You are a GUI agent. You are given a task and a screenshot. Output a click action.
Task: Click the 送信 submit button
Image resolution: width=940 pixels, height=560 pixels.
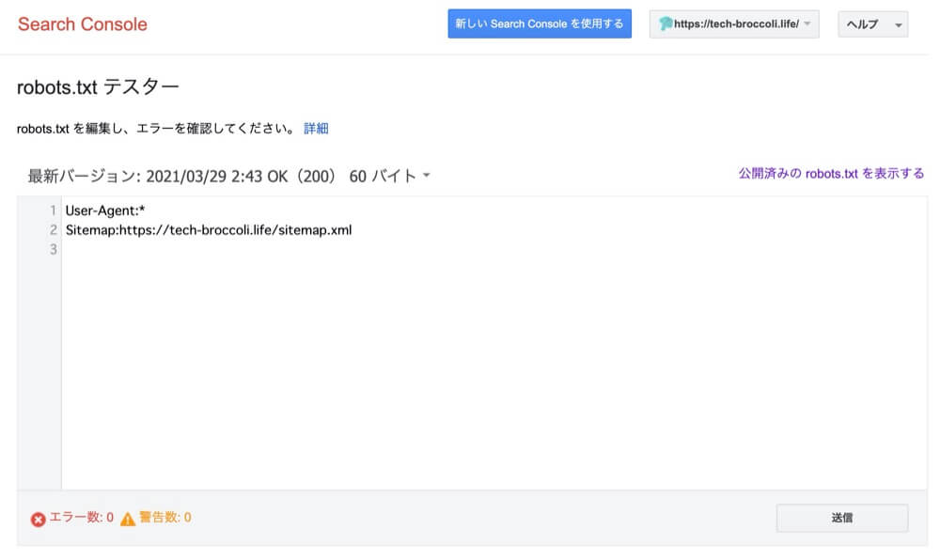point(840,516)
